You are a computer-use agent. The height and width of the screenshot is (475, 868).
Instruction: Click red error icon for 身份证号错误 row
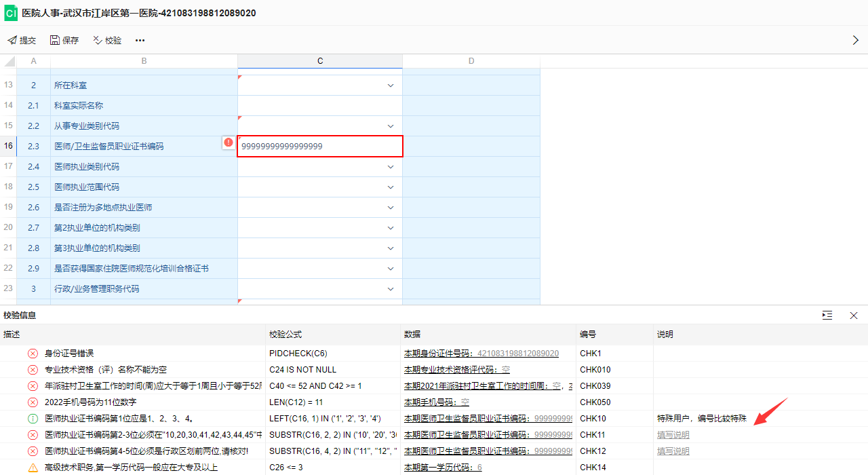point(33,354)
